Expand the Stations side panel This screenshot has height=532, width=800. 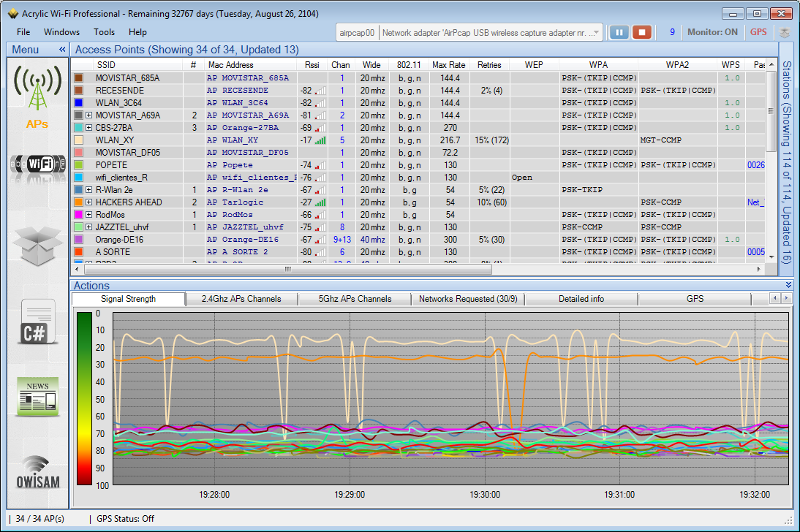point(786,162)
